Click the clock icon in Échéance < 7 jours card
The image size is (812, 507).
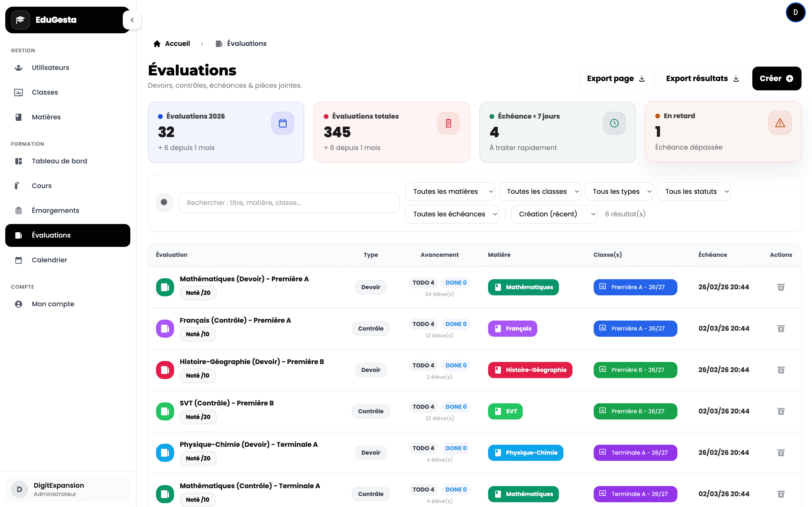tap(614, 123)
